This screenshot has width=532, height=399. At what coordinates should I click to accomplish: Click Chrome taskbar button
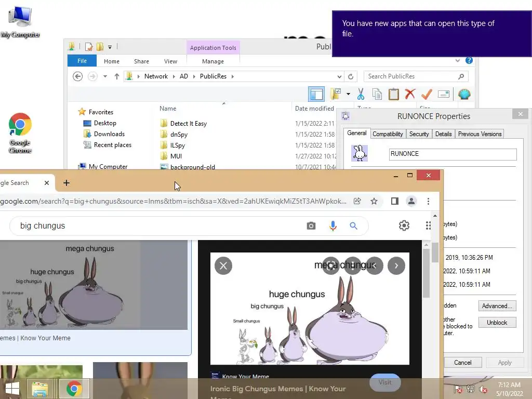click(x=74, y=389)
